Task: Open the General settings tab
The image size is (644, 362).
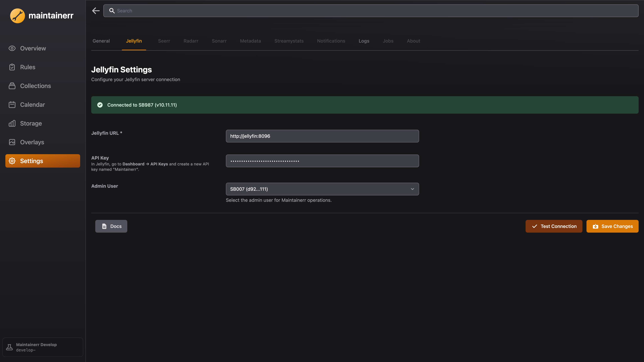Action: 101,41
